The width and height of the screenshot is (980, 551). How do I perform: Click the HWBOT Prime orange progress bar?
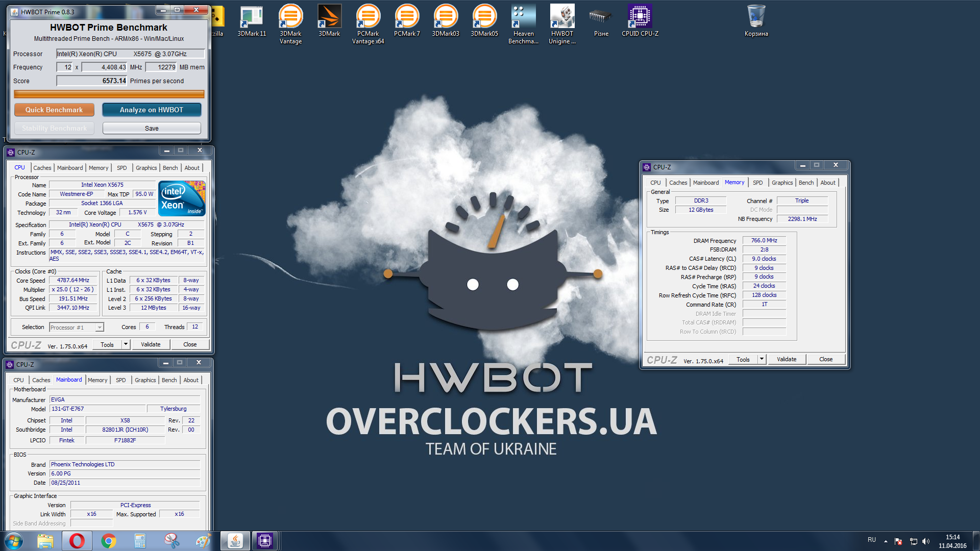(109, 94)
